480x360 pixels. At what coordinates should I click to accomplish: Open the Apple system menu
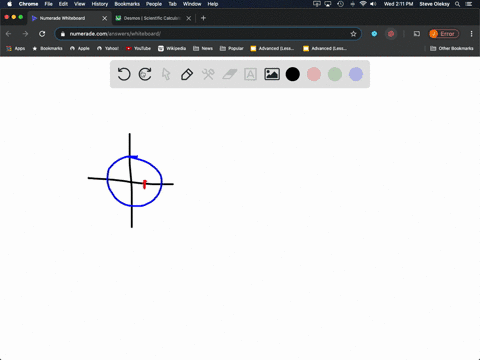click(9, 4)
